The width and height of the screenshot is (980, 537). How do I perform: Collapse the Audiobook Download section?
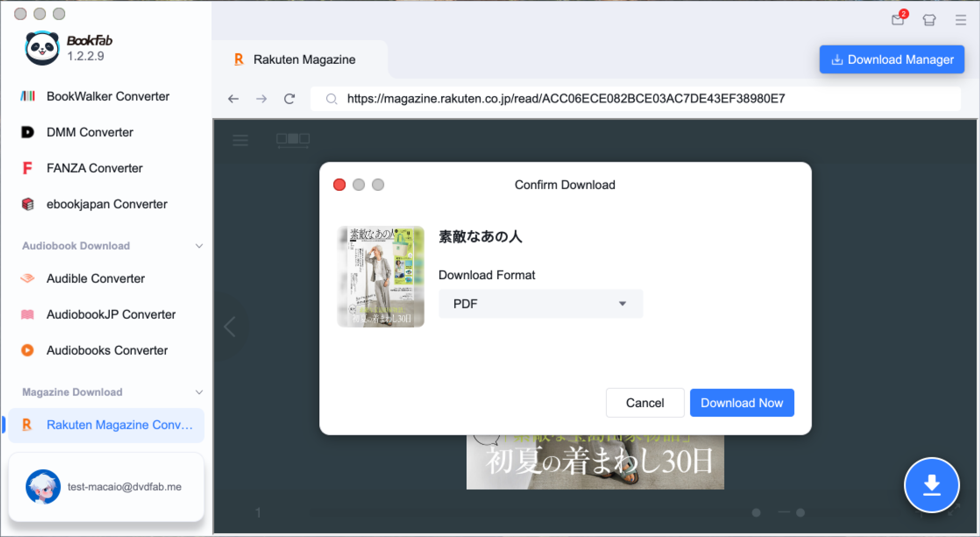[199, 246]
